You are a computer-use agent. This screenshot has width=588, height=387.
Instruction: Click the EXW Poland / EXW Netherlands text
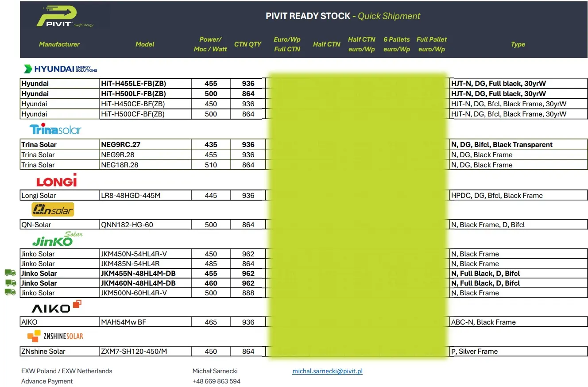tap(67, 371)
